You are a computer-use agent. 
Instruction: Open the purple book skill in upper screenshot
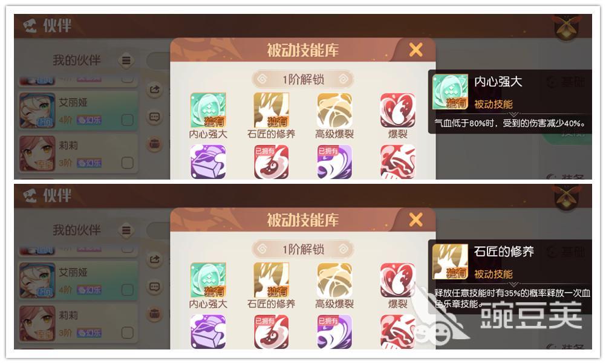[x=208, y=161]
